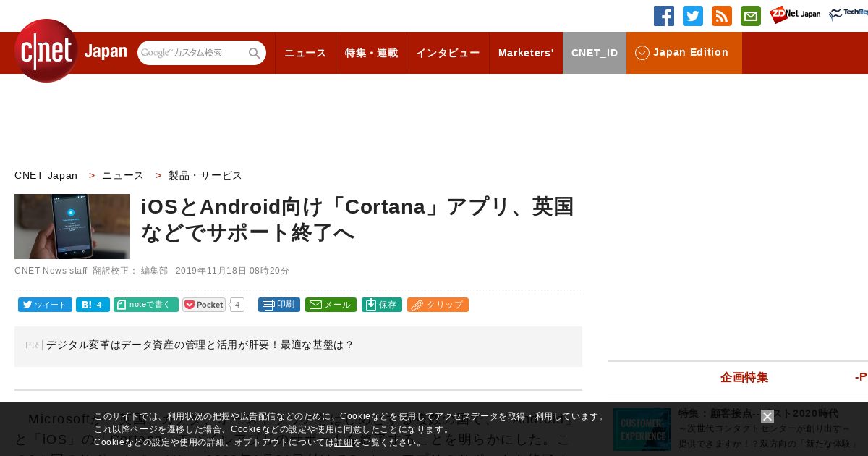868x456 pixels.
Task: Open the 詳細 link in cookie notice
Action: coord(343,442)
